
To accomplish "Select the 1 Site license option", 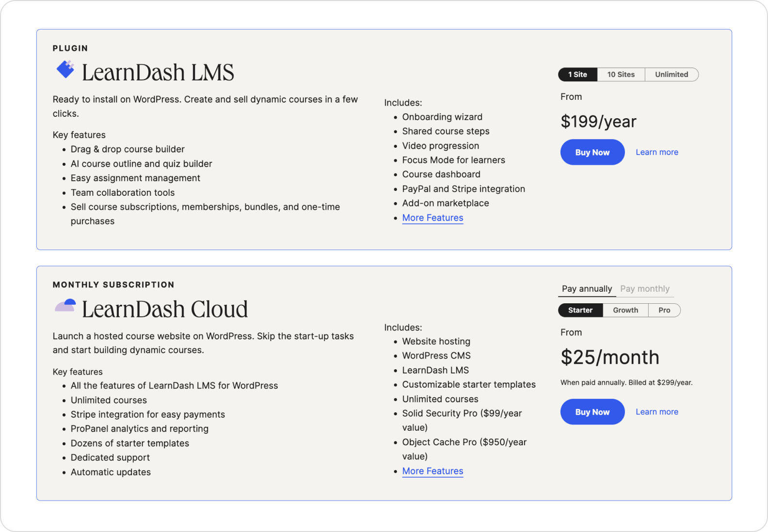I will [x=578, y=75].
